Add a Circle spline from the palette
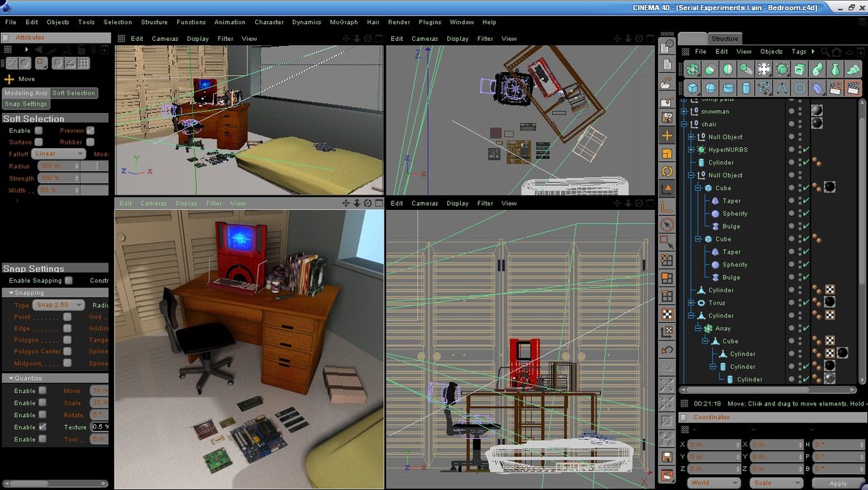Image resolution: width=868 pixels, height=490 pixels. tap(799, 88)
